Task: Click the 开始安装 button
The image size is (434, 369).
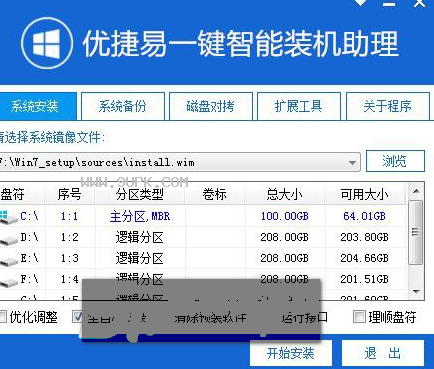Action: (291, 353)
